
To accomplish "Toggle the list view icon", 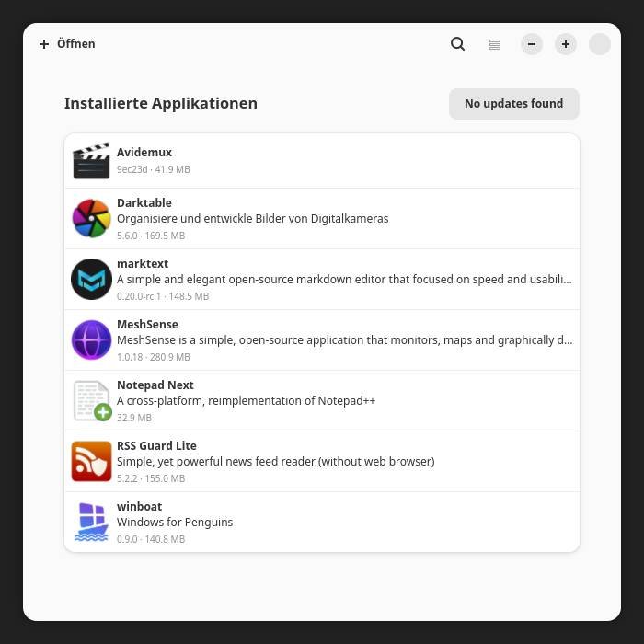I will [495, 44].
